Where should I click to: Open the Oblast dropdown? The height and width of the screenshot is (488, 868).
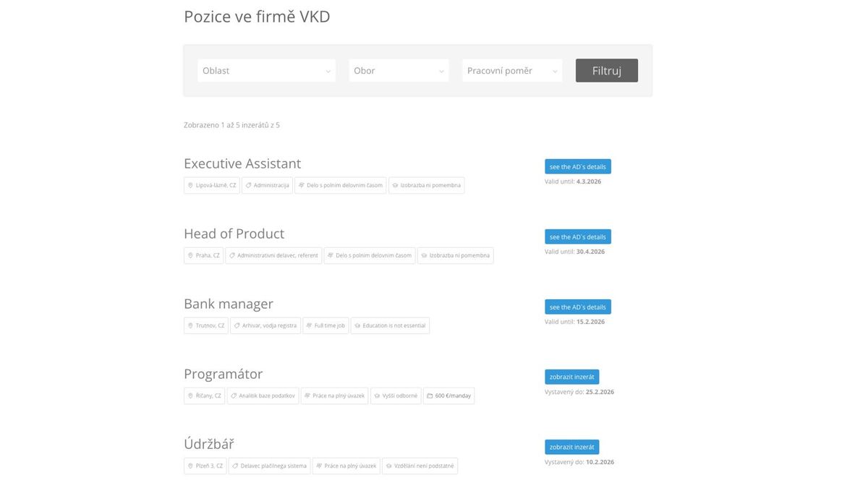[x=266, y=71]
